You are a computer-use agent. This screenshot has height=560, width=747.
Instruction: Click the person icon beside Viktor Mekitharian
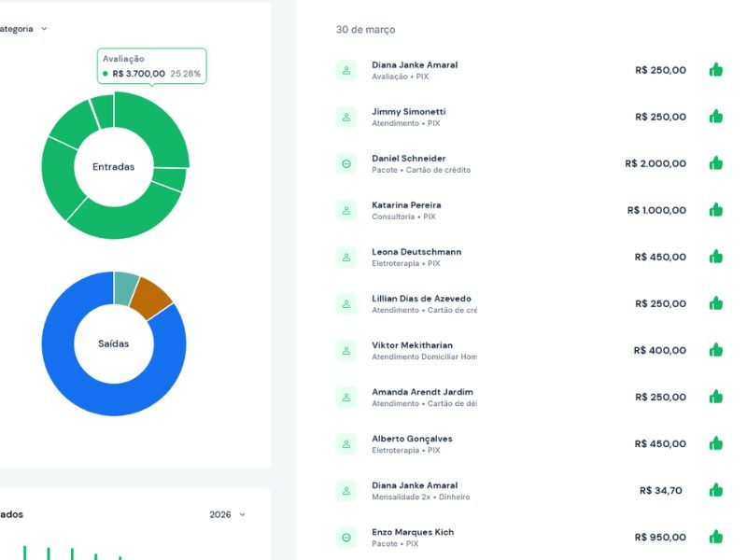click(346, 350)
